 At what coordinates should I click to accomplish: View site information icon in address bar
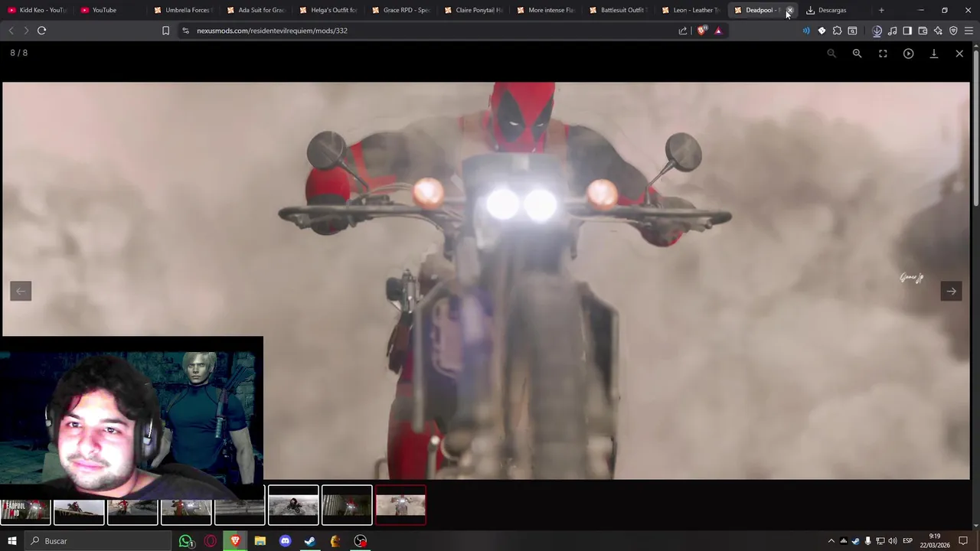tap(185, 31)
